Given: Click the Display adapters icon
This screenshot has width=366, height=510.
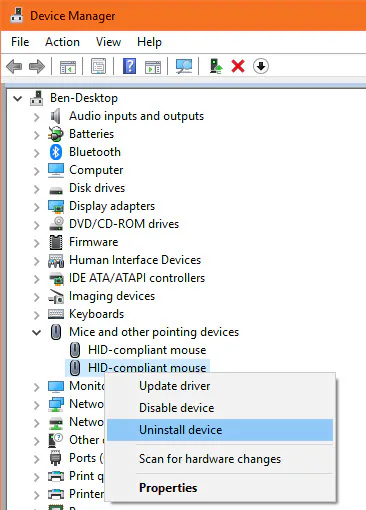Looking at the screenshot, I should (x=56, y=206).
